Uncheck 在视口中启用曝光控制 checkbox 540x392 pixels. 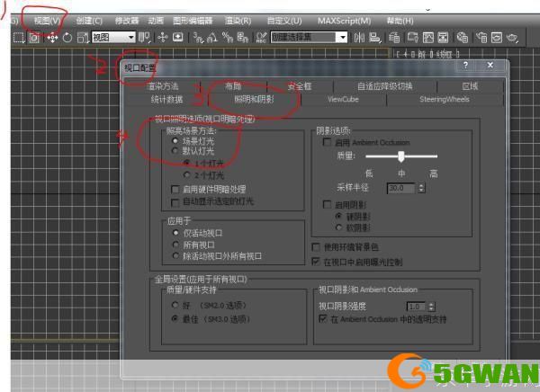point(315,262)
